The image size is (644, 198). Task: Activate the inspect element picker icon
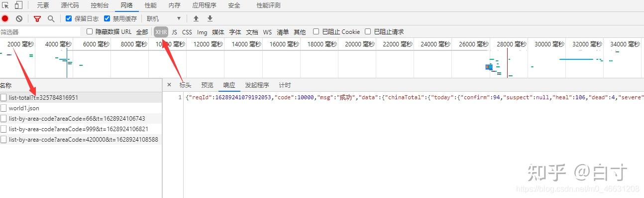point(5,5)
